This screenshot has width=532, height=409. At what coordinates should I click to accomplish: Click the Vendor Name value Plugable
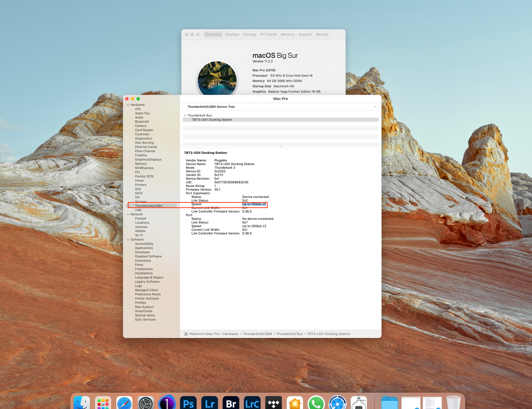221,160
